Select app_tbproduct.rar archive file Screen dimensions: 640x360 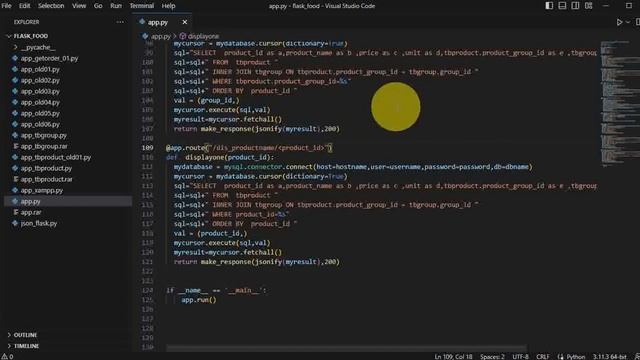pyautogui.click(x=47, y=179)
